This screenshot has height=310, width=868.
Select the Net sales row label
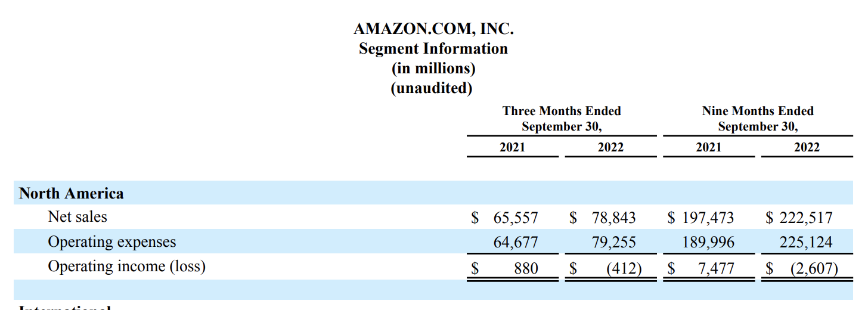pyautogui.click(x=77, y=217)
